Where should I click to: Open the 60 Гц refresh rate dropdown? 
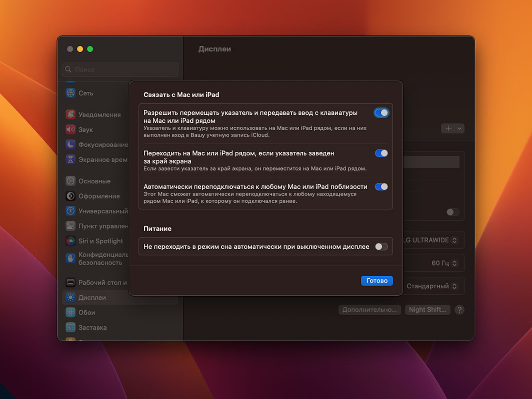[445, 263]
